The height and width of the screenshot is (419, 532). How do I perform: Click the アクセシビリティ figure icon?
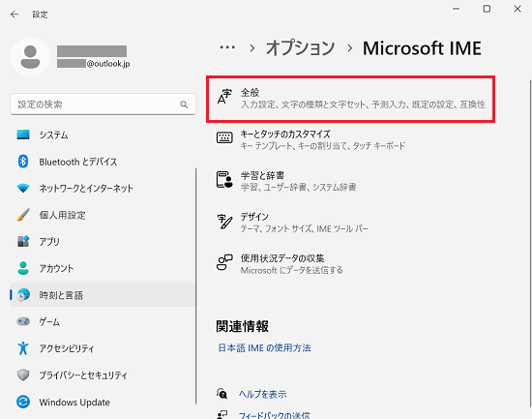23,348
